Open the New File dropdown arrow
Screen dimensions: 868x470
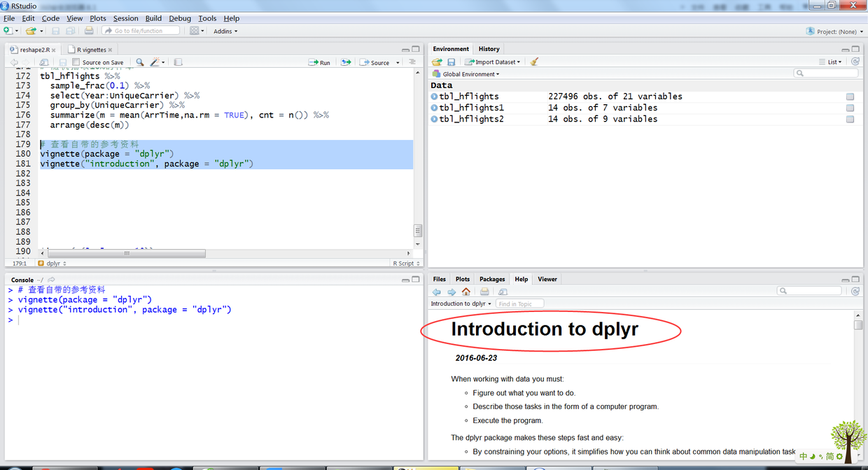[17, 31]
